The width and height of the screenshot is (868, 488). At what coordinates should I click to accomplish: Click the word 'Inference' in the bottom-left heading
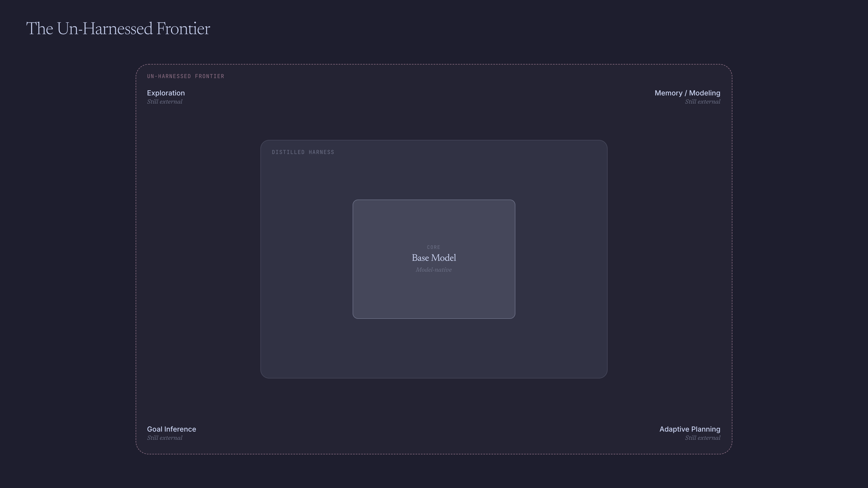point(180,429)
